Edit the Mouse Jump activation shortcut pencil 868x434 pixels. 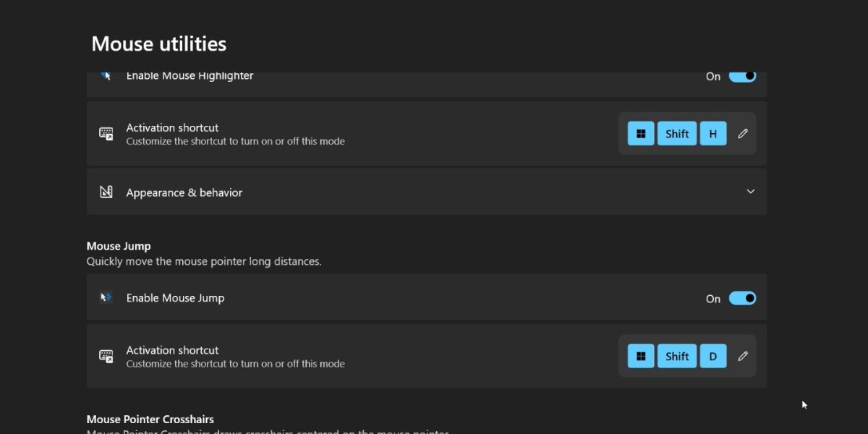(x=743, y=356)
